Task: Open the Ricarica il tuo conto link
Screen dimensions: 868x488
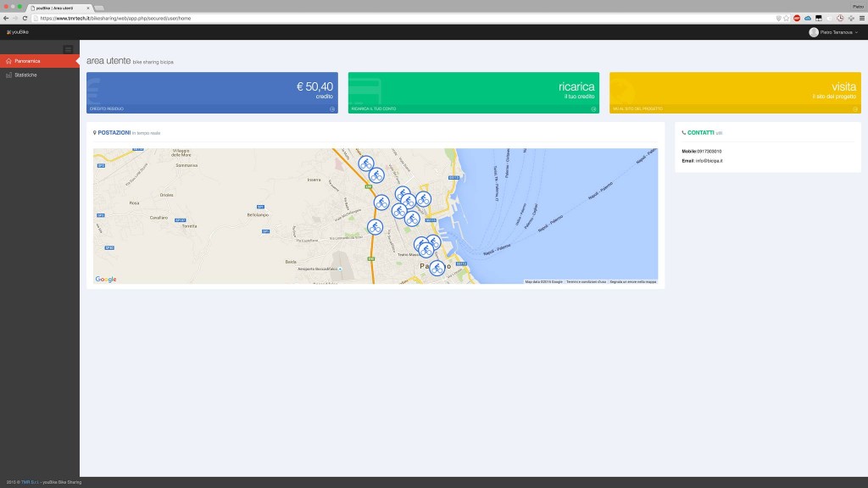Action: (373, 109)
